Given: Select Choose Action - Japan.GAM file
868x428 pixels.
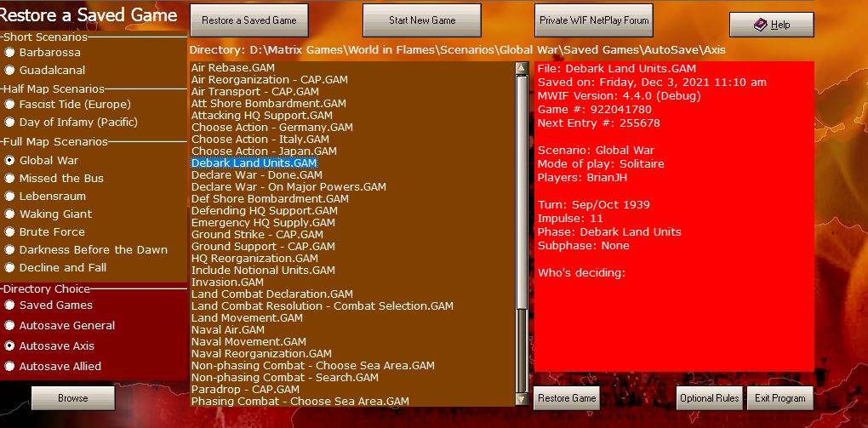Looking at the screenshot, I should (264, 151).
